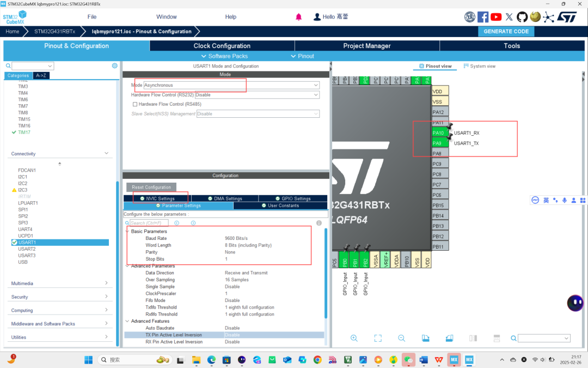Open the File menu
This screenshot has height=368, width=588.
(92, 17)
